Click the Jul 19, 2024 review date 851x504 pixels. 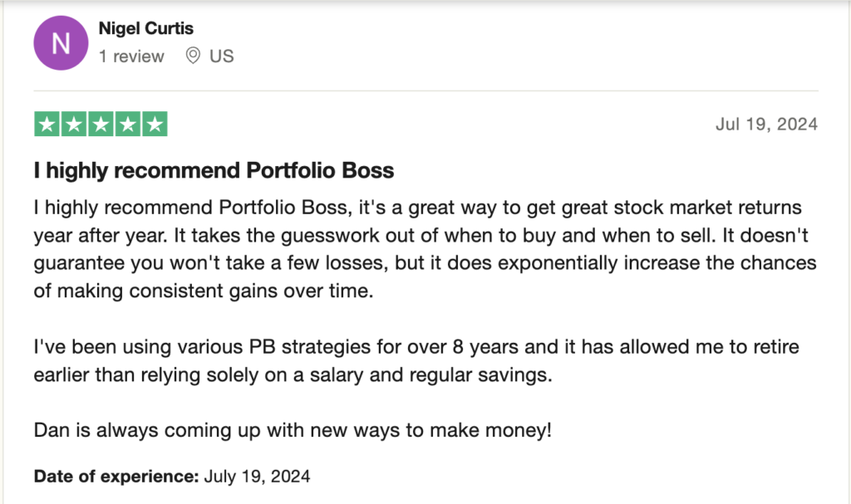click(766, 125)
